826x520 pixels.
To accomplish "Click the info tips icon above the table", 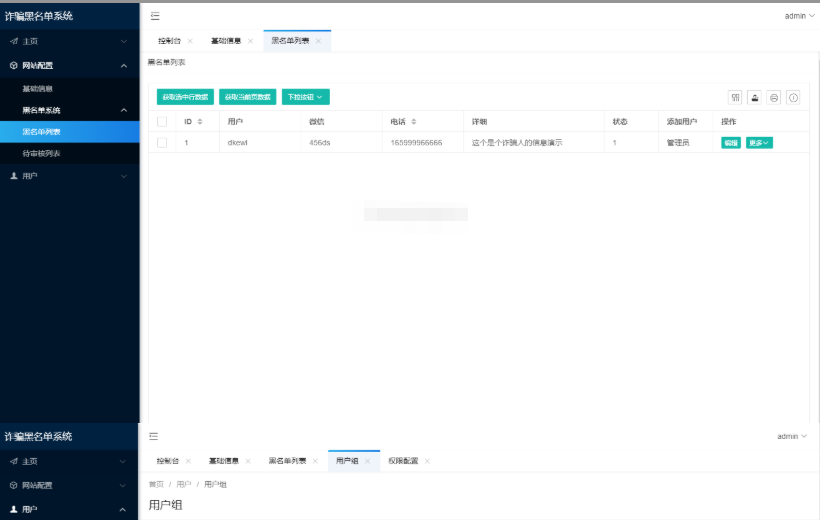I will [x=793, y=97].
